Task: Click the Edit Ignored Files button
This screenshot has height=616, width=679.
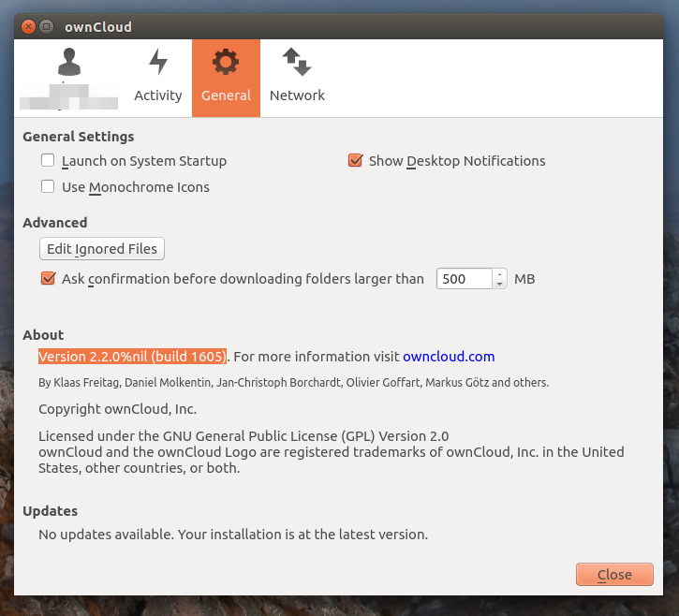Action: click(102, 249)
